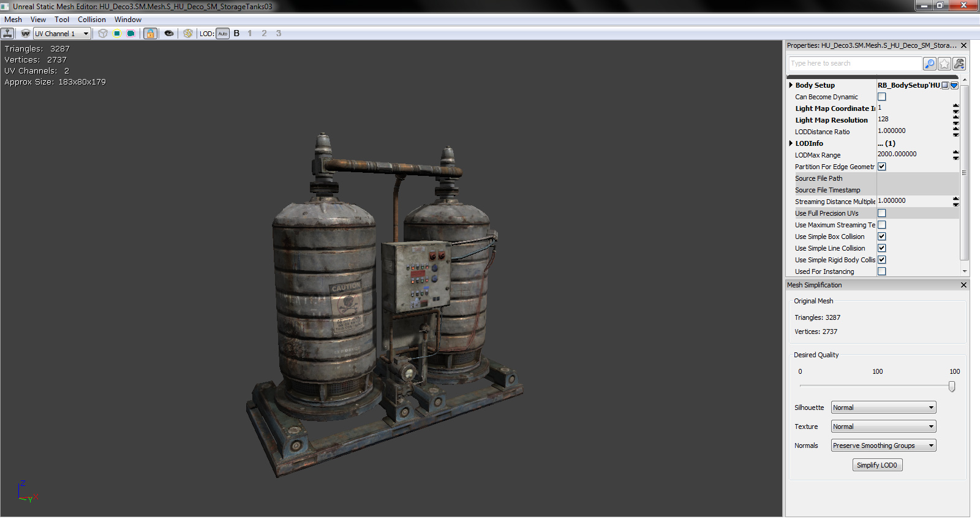The image size is (980, 527).
Task: Open the Collision menu
Action: pos(91,20)
